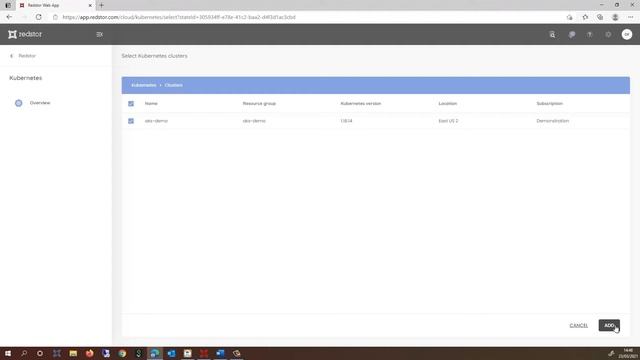Close the Redstor Web App tab
Screen dimensions: 640x360
[90, 5]
